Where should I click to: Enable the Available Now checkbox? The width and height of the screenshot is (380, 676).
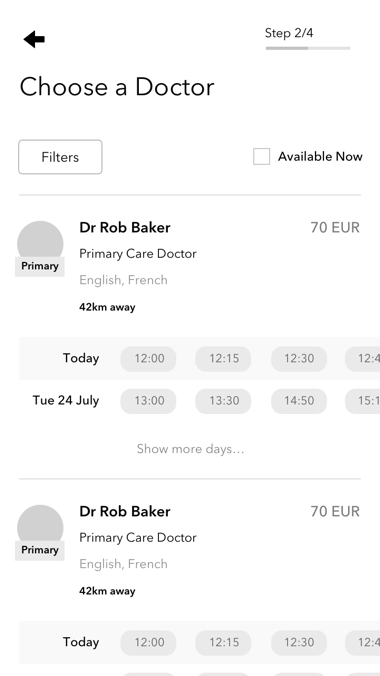(x=261, y=156)
